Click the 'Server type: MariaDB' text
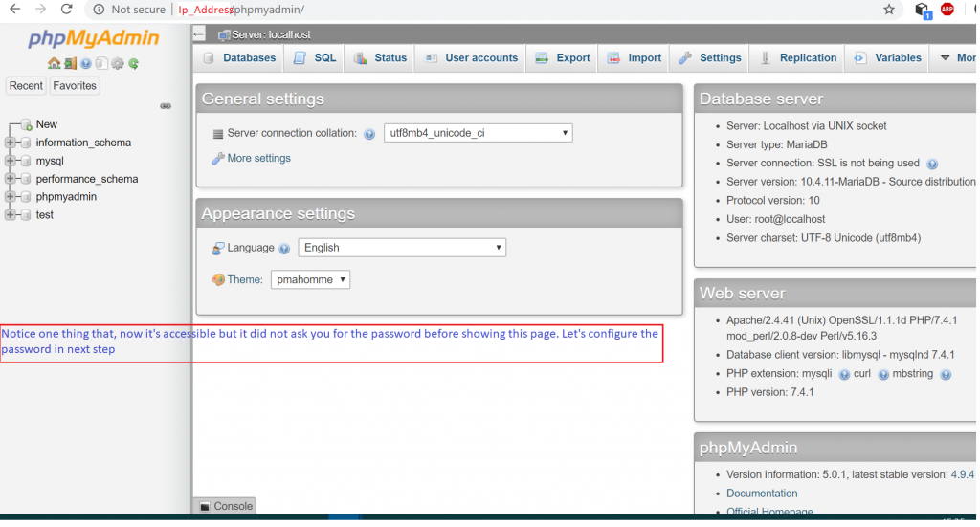Image resolution: width=980 pixels, height=527 pixels. (776, 144)
